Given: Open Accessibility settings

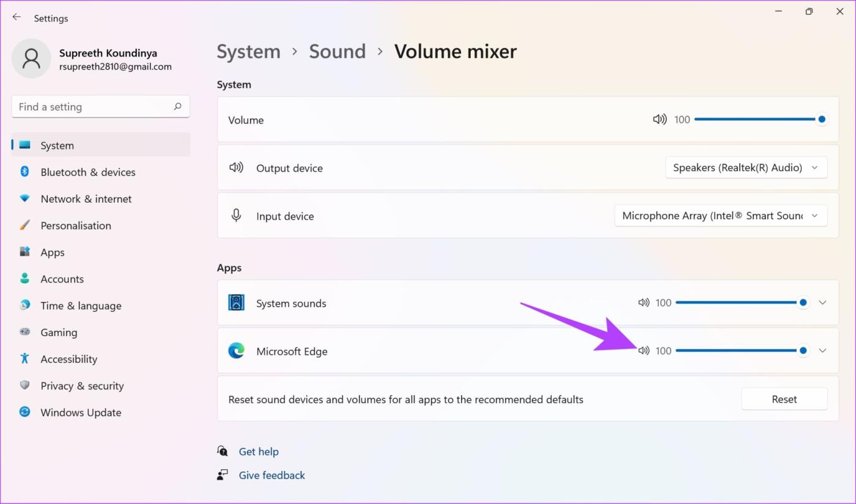Looking at the screenshot, I should coord(101,359).
